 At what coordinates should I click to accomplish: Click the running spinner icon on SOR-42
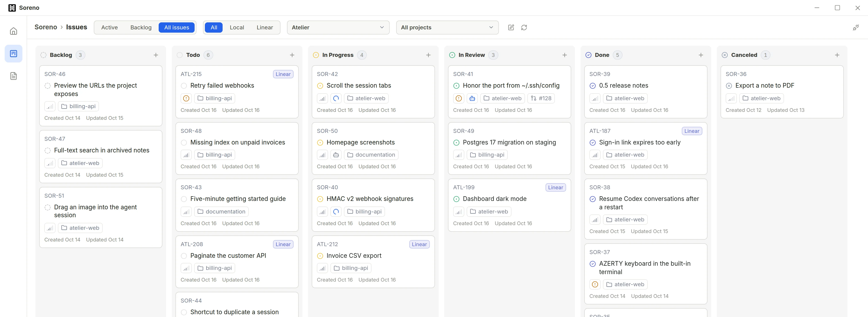click(336, 98)
